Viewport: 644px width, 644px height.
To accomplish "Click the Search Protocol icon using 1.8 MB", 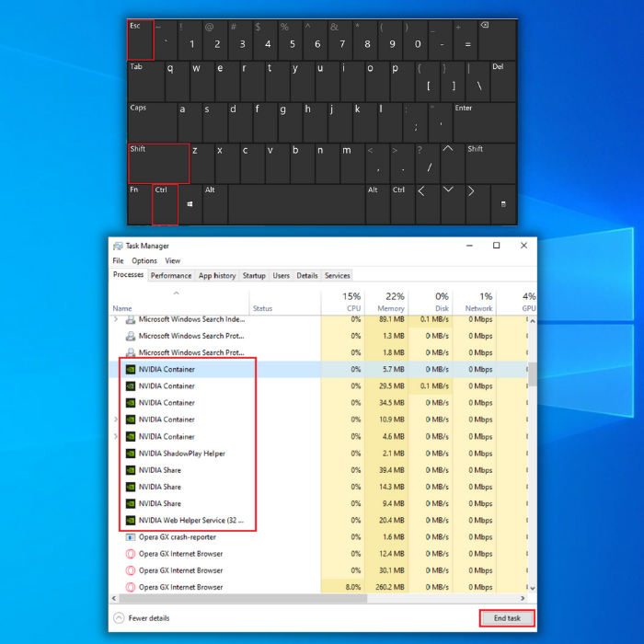I will (x=131, y=352).
